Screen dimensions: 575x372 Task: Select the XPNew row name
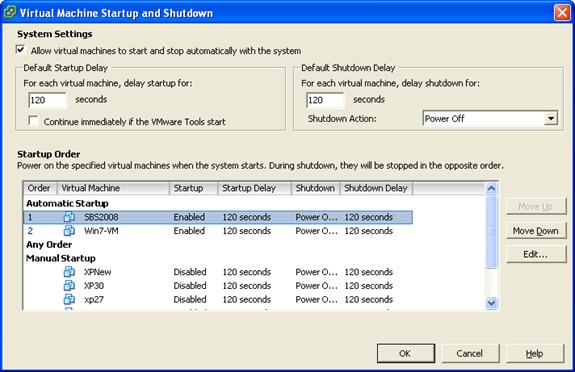coord(98,272)
